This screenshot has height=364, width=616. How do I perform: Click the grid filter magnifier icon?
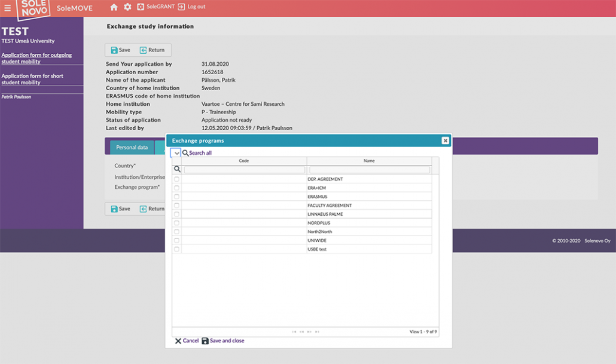point(177,170)
